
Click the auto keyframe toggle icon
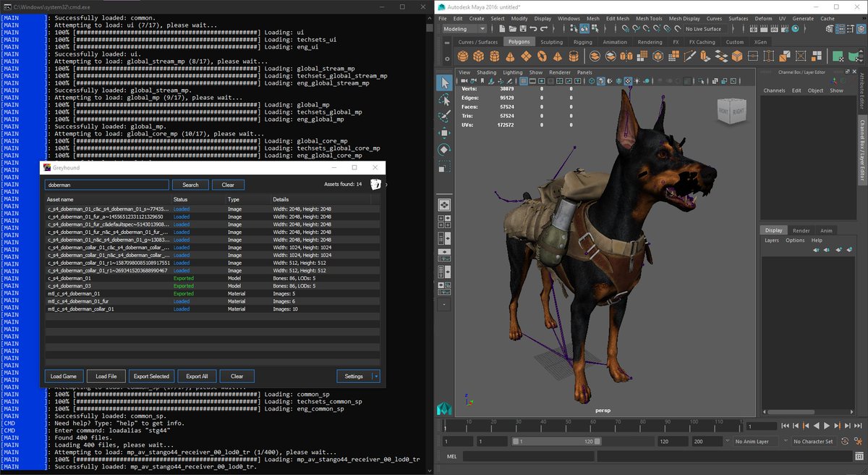click(845, 441)
